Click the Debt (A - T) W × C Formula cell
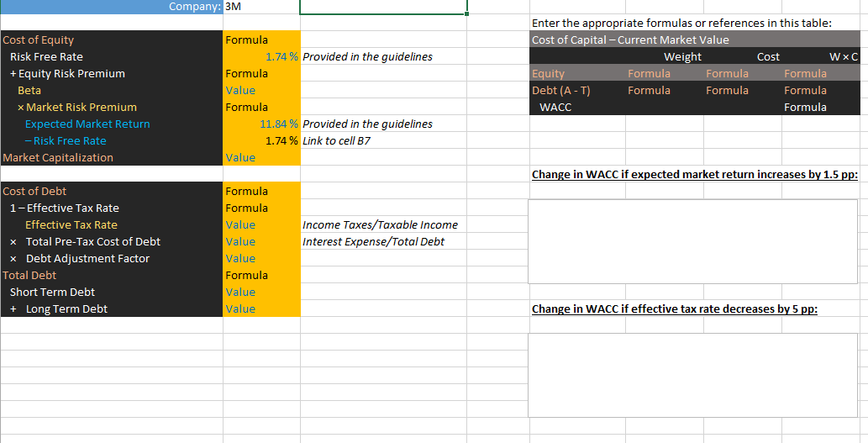 821,90
